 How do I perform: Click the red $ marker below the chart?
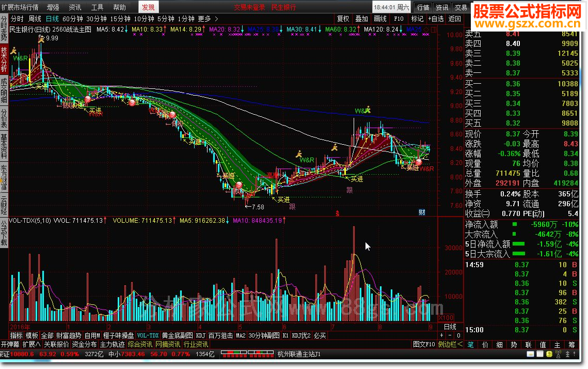(338, 213)
